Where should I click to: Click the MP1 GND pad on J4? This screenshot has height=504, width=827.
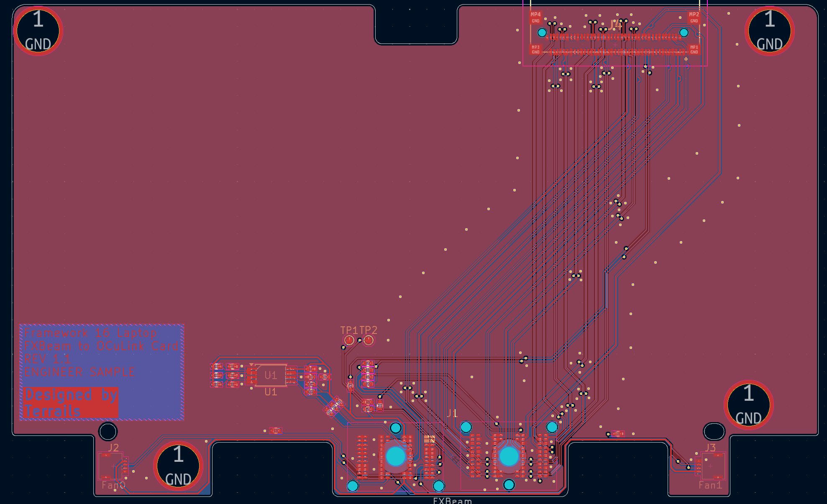[x=694, y=50]
